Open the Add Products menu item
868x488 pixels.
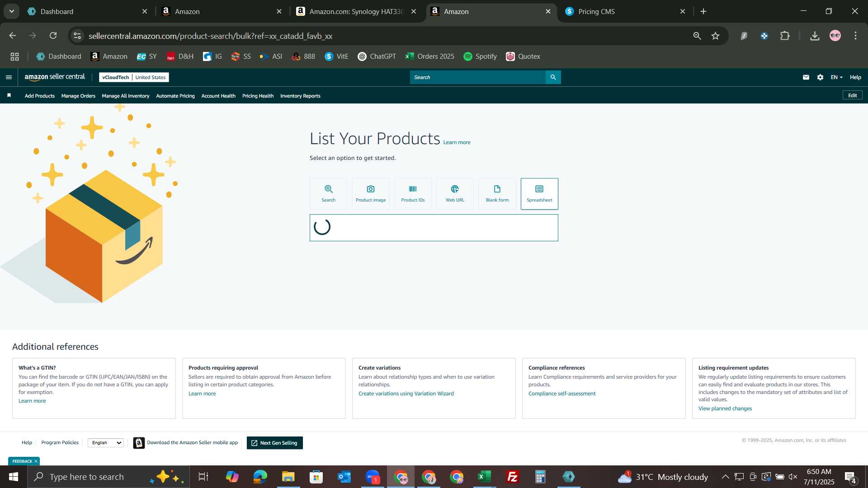tap(40, 96)
